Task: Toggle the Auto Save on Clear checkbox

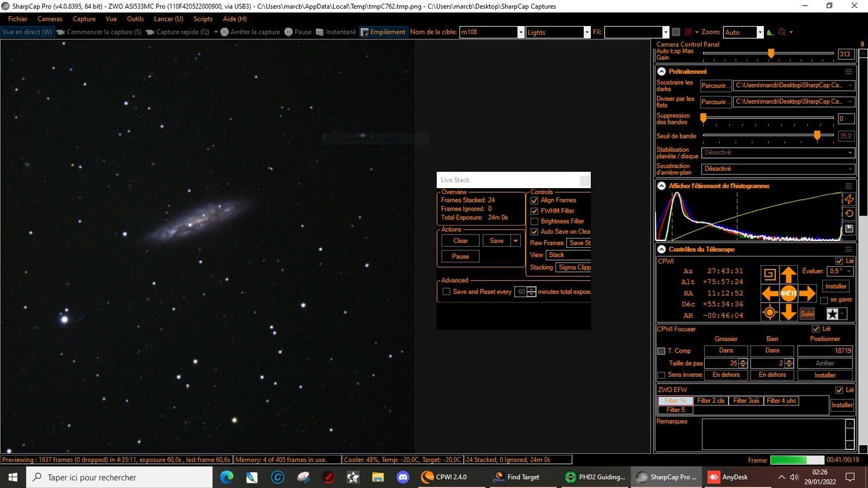Action: 534,232
